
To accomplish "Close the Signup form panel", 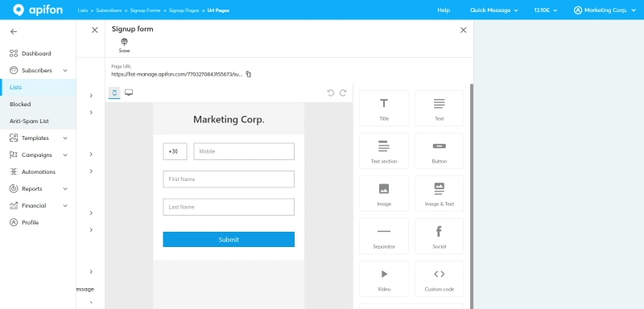I will pyautogui.click(x=464, y=30).
